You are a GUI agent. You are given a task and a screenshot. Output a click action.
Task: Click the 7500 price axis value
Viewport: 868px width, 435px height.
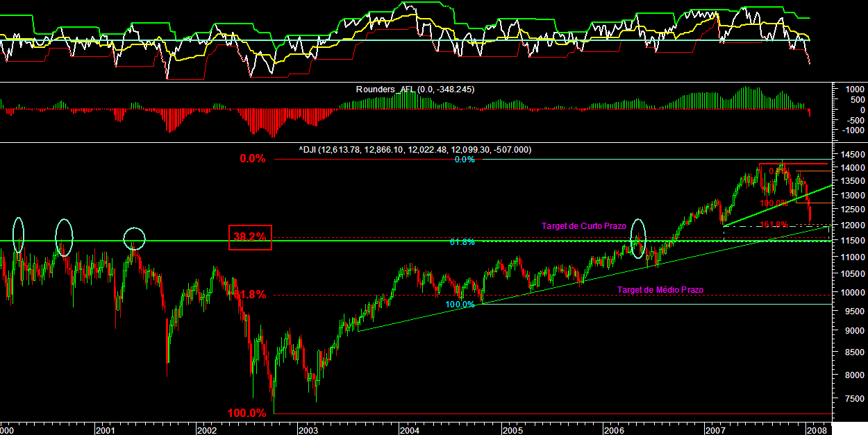pyautogui.click(x=854, y=398)
